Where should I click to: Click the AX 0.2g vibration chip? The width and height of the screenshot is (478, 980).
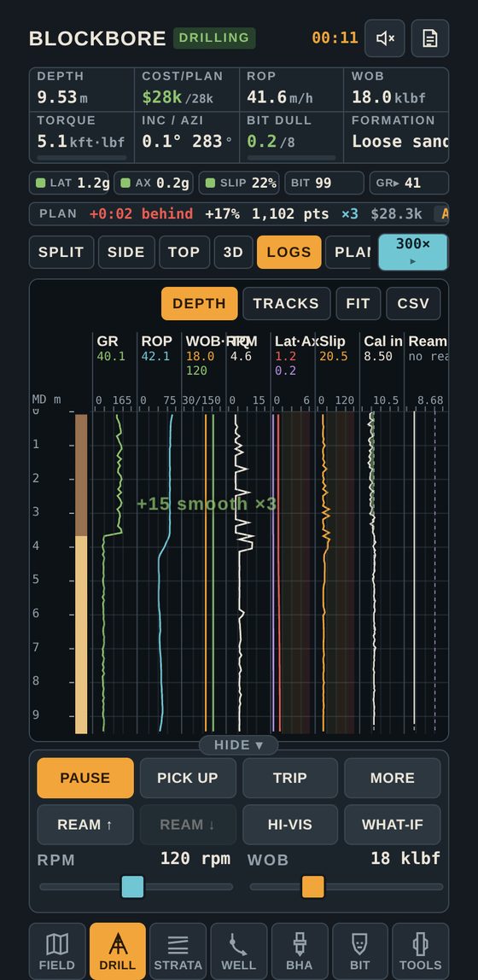click(x=154, y=184)
